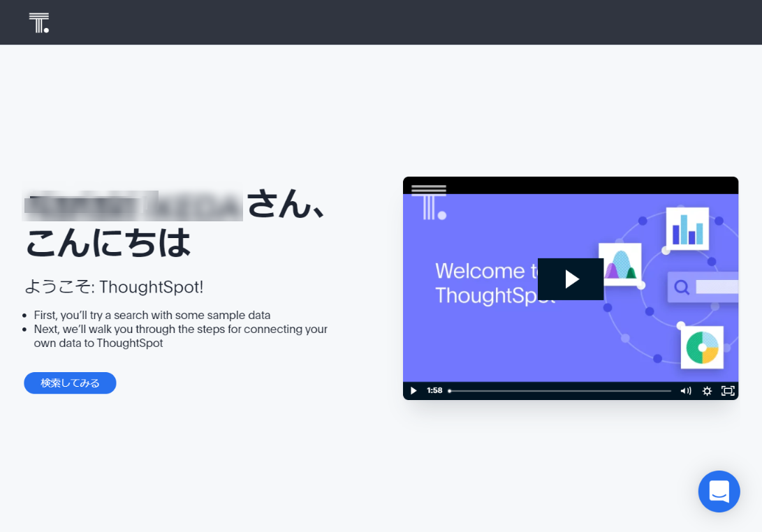Image resolution: width=762 pixels, height=532 pixels.
Task: Open quality selection via the settings gear
Action: click(707, 391)
